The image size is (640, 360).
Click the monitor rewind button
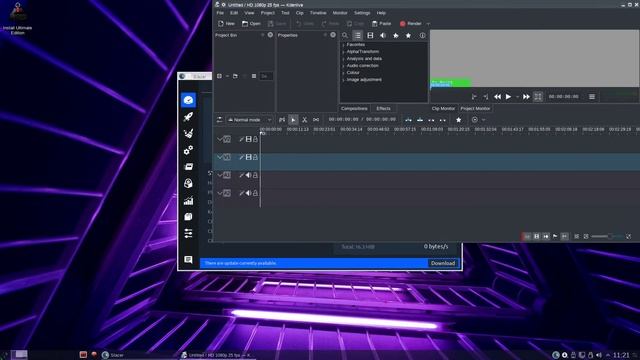(497, 97)
